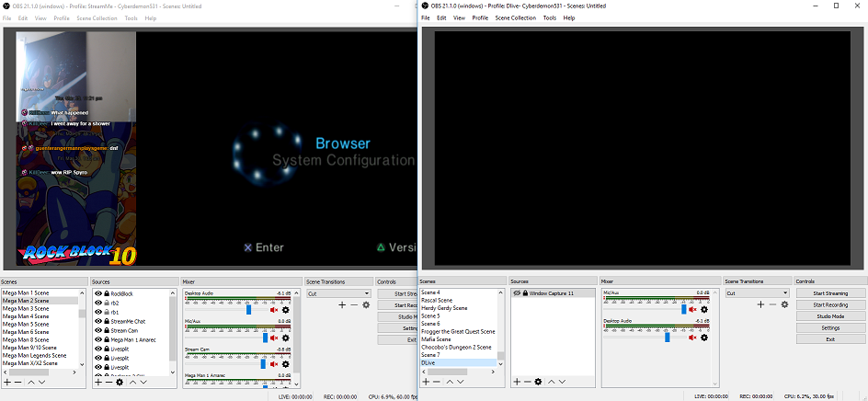Toggle Stream Cam source visibility
This screenshot has height=401, width=868.
[x=98, y=331]
